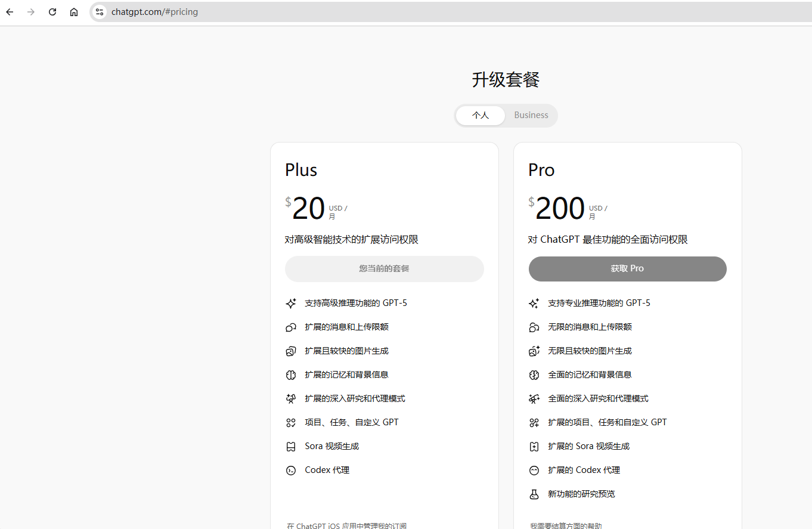This screenshot has height=529, width=812.
Task: Click message icon beside 扩展的消息和上传限额
Action: pos(291,327)
